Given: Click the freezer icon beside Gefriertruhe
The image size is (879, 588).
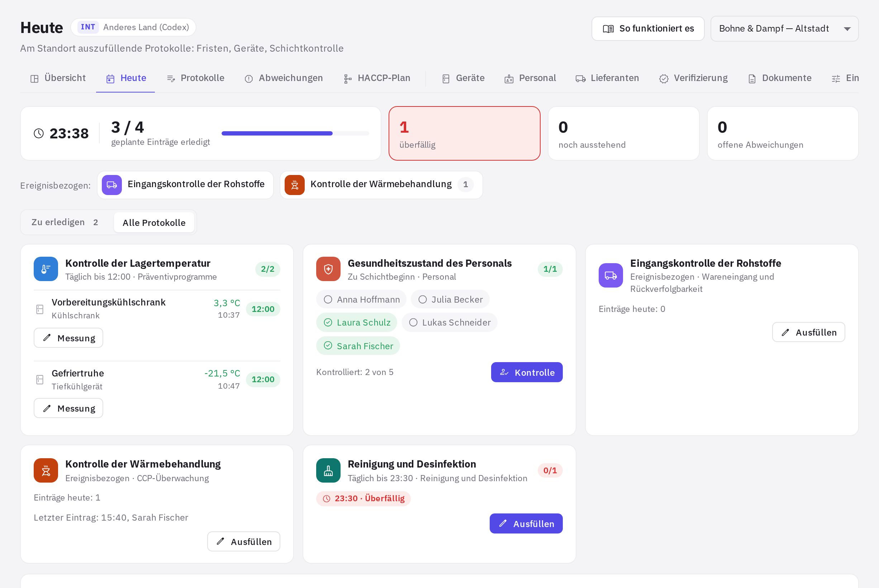Looking at the screenshot, I should click(x=40, y=379).
